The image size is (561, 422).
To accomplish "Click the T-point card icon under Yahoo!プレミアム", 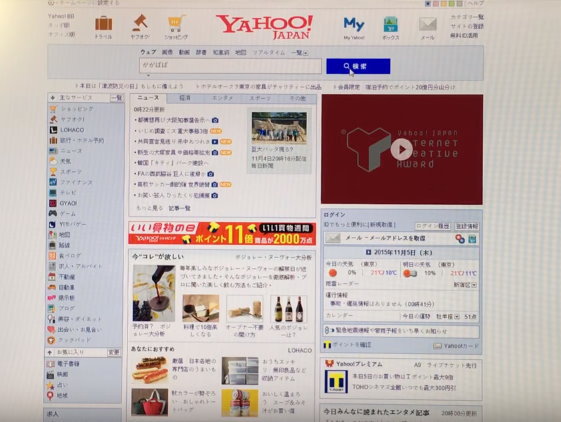I will pos(336,382).
